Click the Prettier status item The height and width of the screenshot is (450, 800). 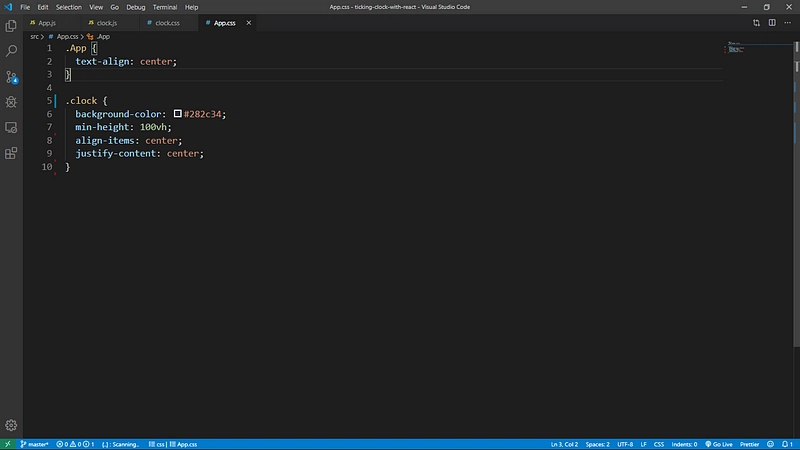749,444
